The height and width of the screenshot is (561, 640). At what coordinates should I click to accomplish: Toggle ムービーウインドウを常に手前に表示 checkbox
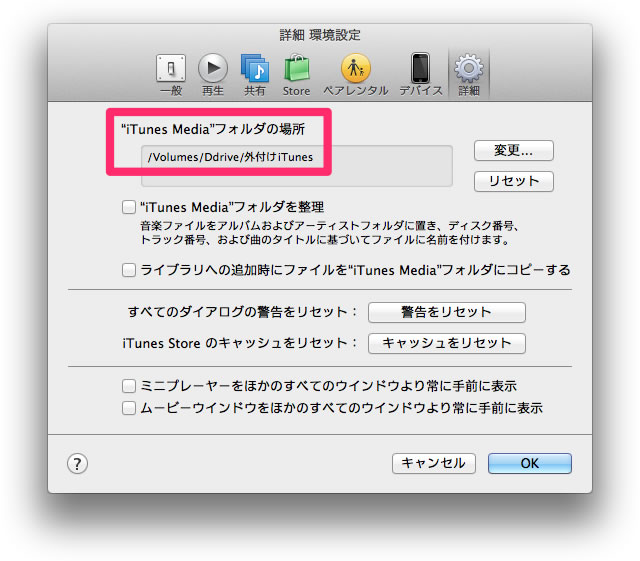click(x=129, y=408)
